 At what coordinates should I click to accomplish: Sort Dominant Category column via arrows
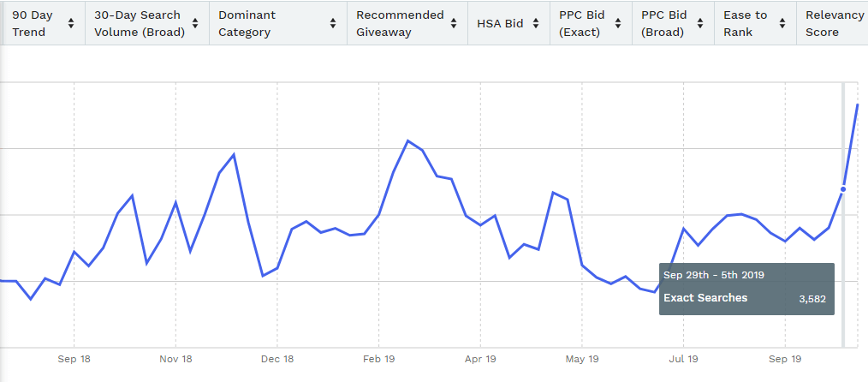[x=333, y=23]
